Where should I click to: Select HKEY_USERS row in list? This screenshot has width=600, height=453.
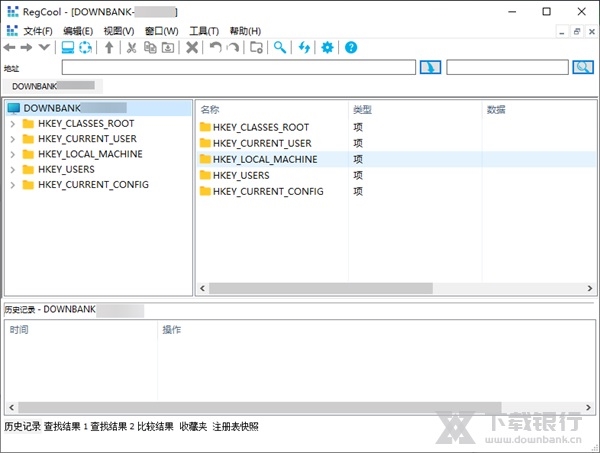tap(396, 175)
